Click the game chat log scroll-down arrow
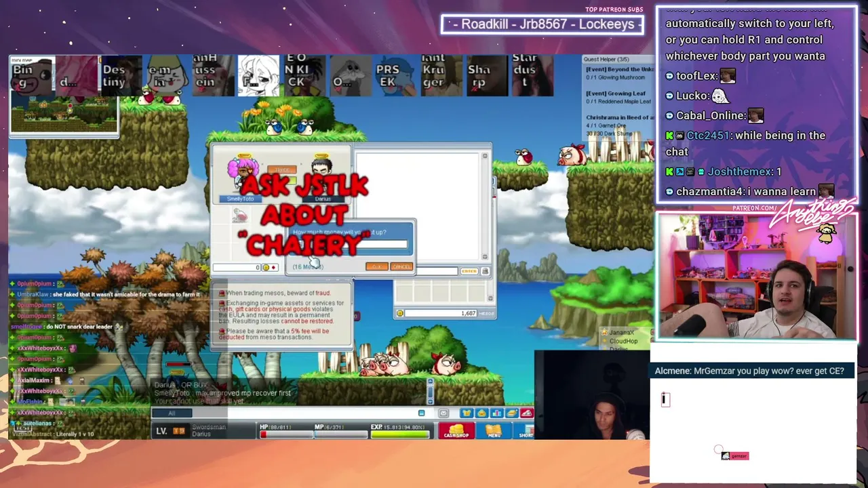Screen dimensions: 868x488 430,401
